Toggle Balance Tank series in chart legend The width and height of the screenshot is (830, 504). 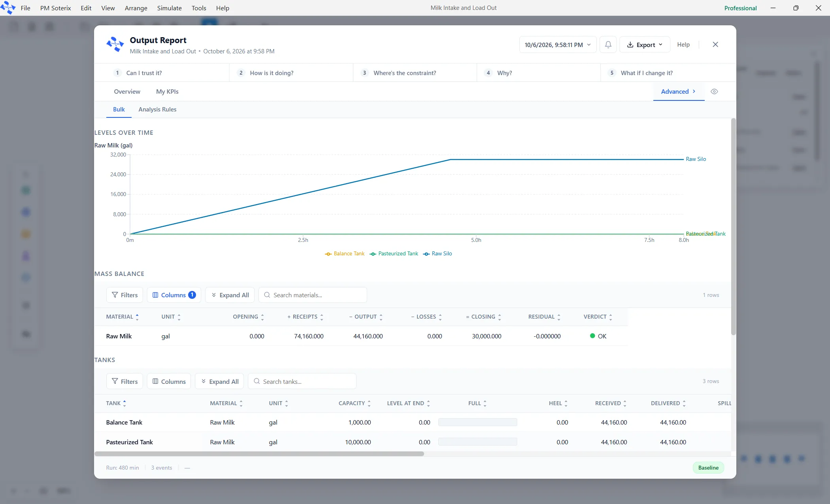point(345,254)
